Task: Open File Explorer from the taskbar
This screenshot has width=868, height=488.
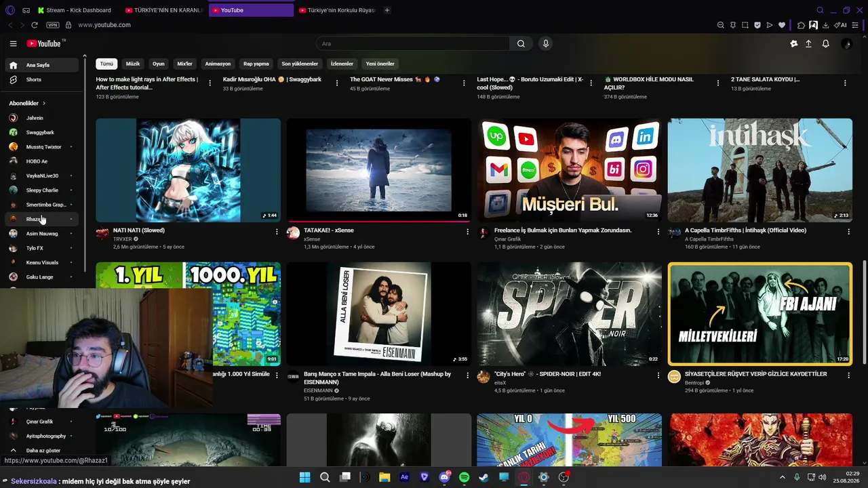Action: point(384,477)
